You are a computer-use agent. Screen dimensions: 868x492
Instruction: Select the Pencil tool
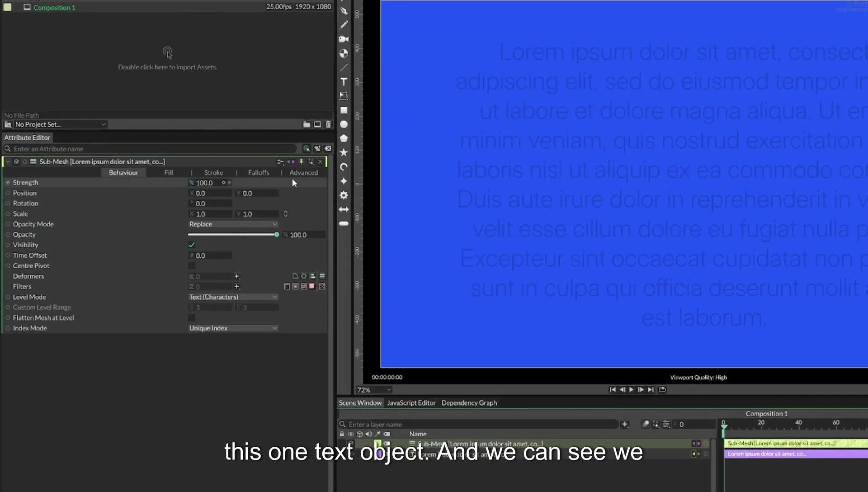pyautogui.click(x=344, y=25)
